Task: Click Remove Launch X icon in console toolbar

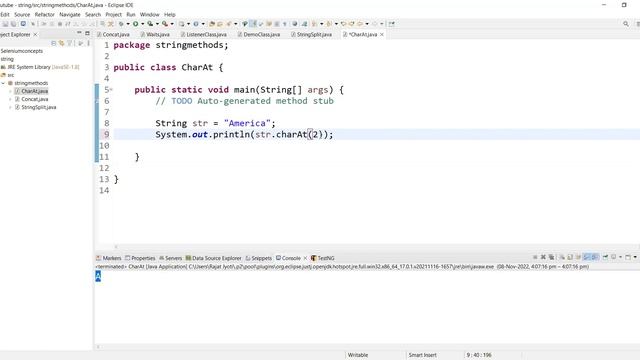Action: click(543, 257)
